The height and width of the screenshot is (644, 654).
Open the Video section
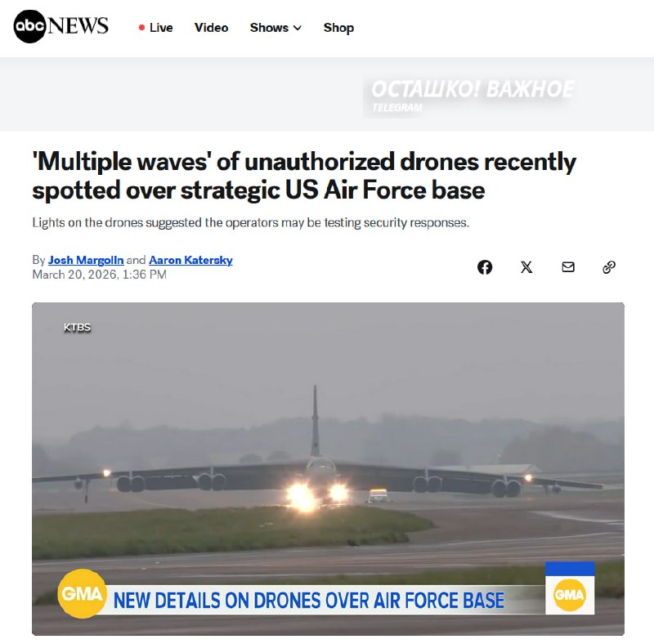pyautogui.click(x=211, y=28)
